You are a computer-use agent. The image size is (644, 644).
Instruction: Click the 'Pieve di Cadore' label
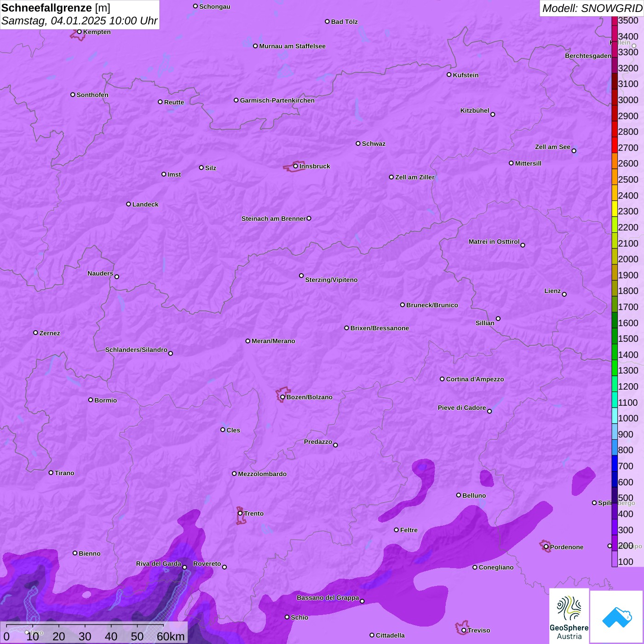(x=462, y=408)
